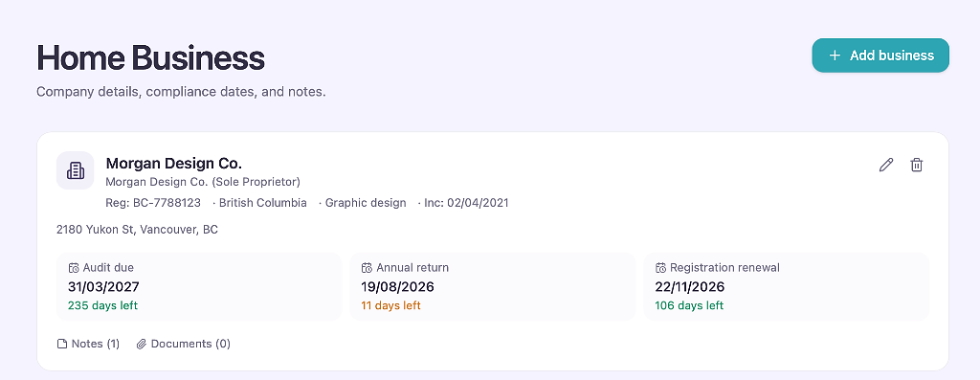Click the "Audit due" label

(x=108, y=267)
